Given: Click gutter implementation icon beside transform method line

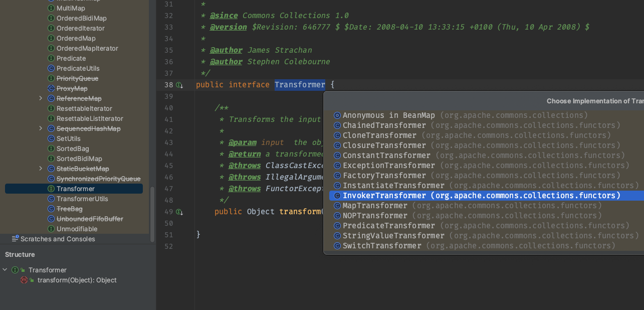Looking at the screenshot, I should coord(179,212).
